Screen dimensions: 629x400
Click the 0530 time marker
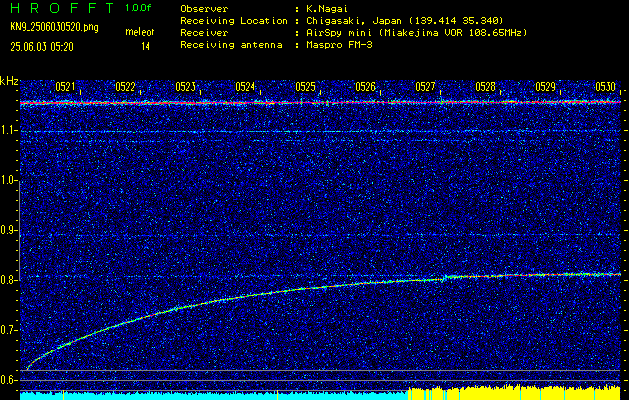click(605, 87)
